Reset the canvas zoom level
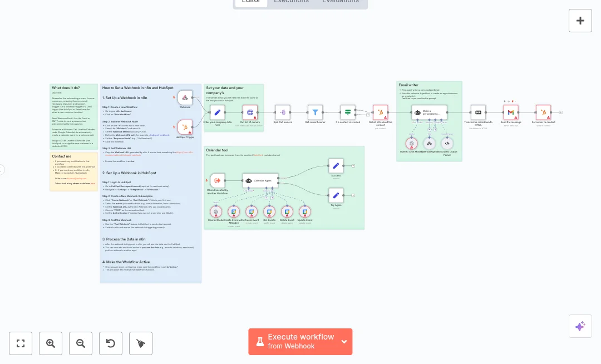Viewport: 601px width, 364px height. click(111, 343)
